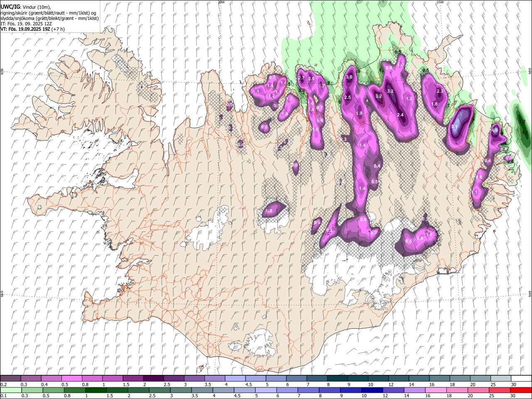Click the 1.9 precipitation value on the map
This screenshot has width=532, height=399.
pos(360,113)
